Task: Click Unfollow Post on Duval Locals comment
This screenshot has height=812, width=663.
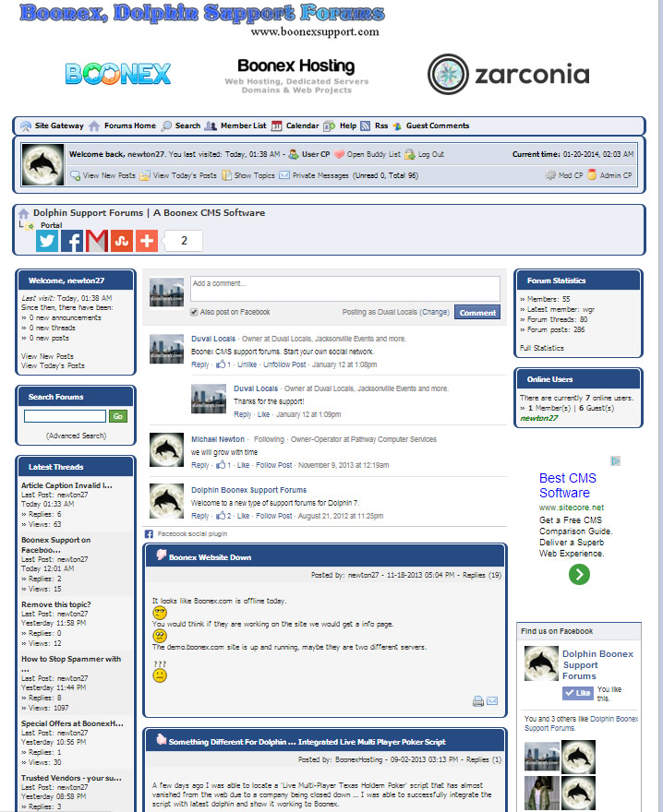Action: pos(284,364)
